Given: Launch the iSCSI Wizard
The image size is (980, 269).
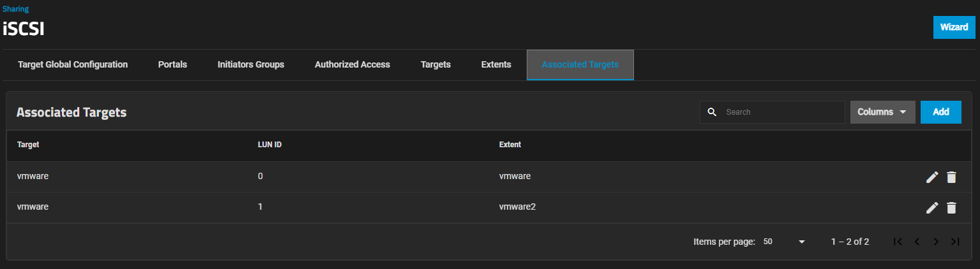Looking at the screenshot, I should click(x=954, y=27).
